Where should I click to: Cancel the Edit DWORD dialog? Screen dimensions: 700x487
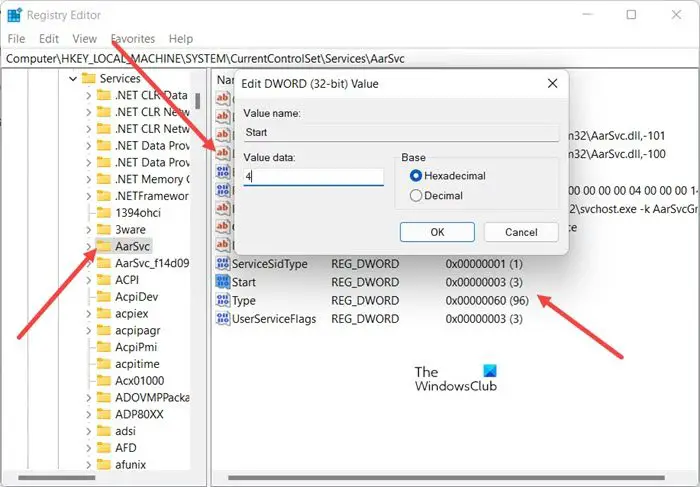521,232
